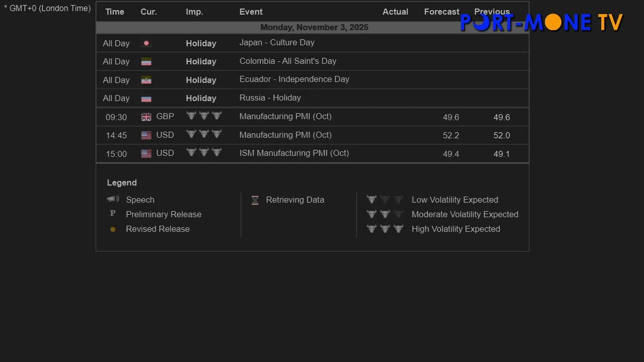This screenshot has height=362, width=644.
Task: Click bull icons for GBP Manufacturing PMI
Action: click(x=204, y=116)
